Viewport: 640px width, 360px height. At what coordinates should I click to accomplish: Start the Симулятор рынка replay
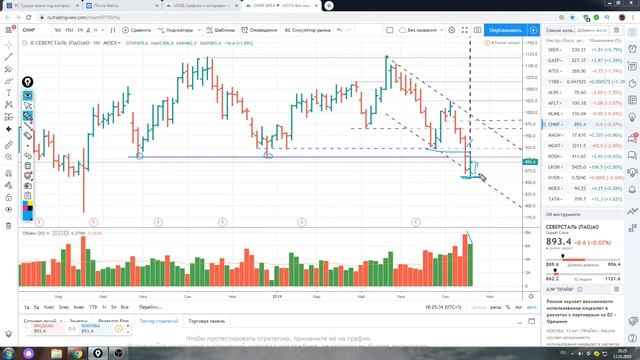307,30
